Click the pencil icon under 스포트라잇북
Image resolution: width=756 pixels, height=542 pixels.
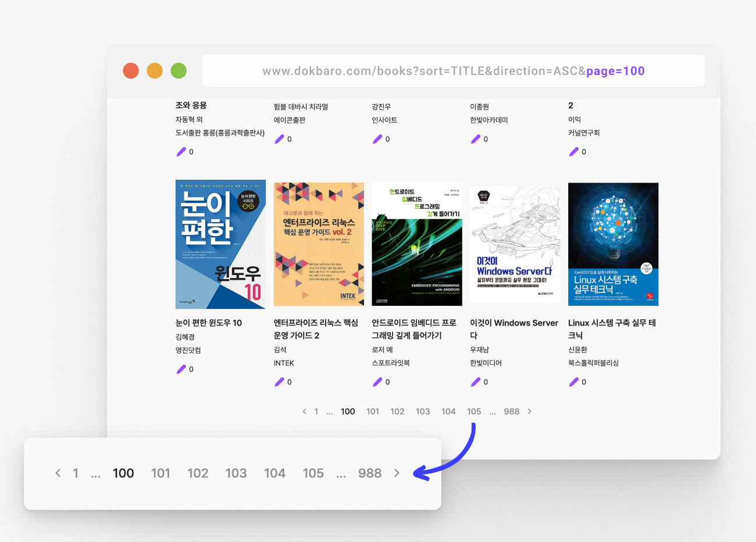pyautogui.click(x=378, y=382)
